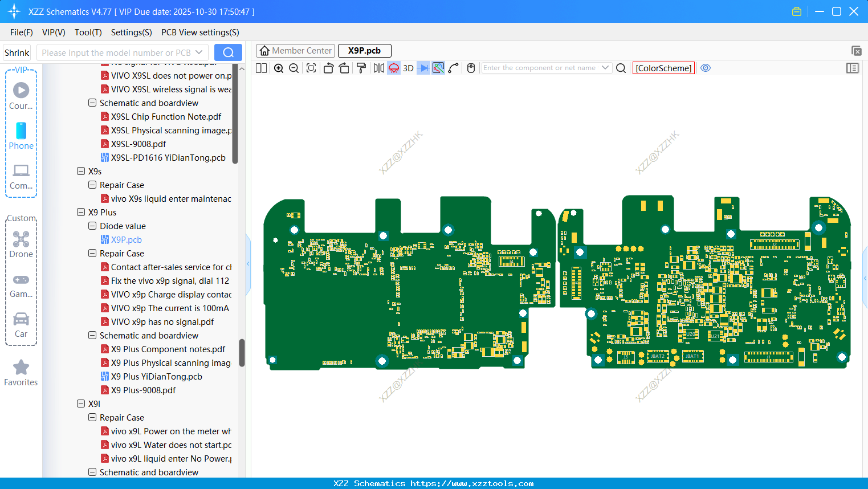Select the paint roller highlight tool
This screenshot has height=489, width=868.
pos(361,68)
